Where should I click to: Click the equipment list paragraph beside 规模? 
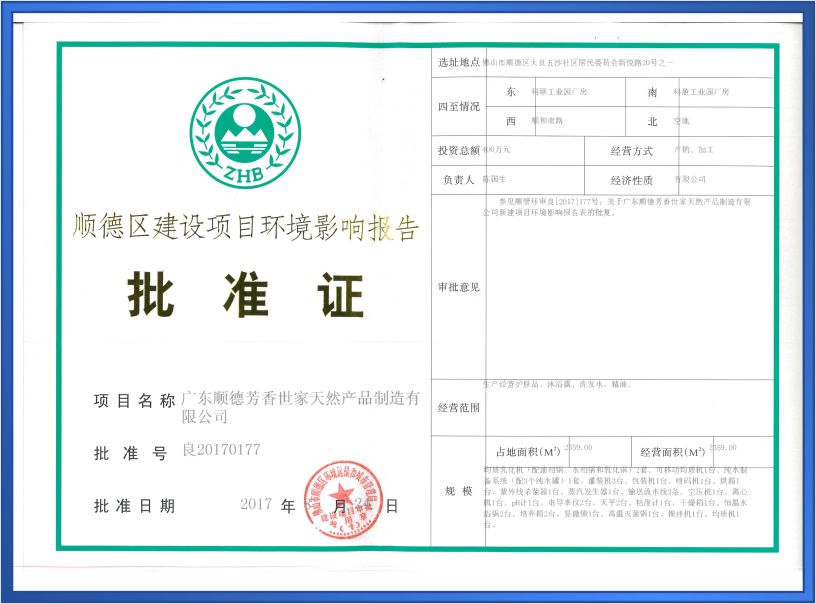(x=616, y=497)
